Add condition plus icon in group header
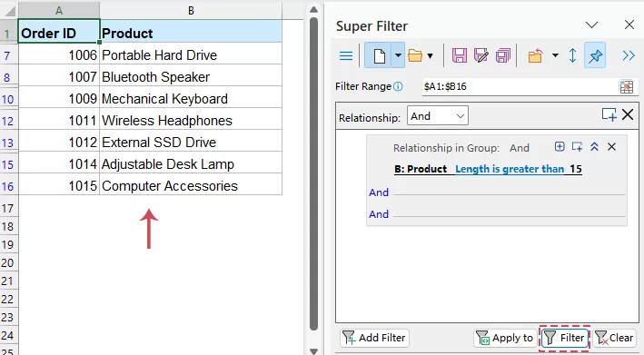This screenshot has height=355, width=644. [560, 146]
